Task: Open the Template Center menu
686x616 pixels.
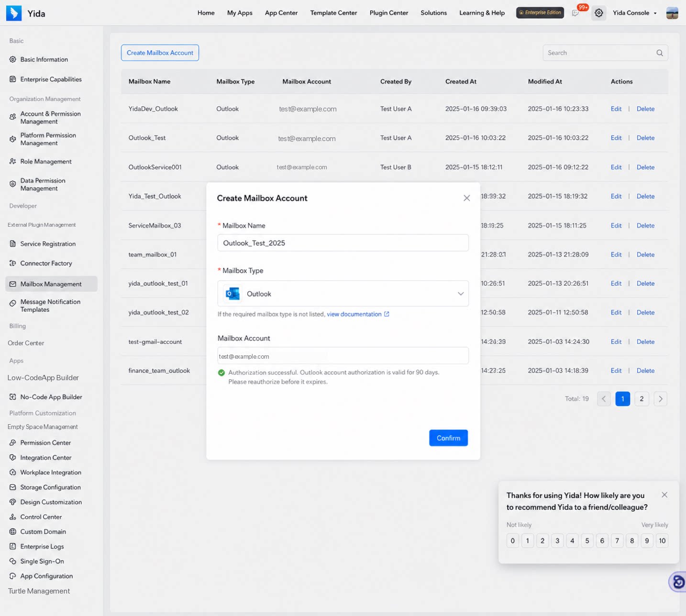Action: (333, 13)
